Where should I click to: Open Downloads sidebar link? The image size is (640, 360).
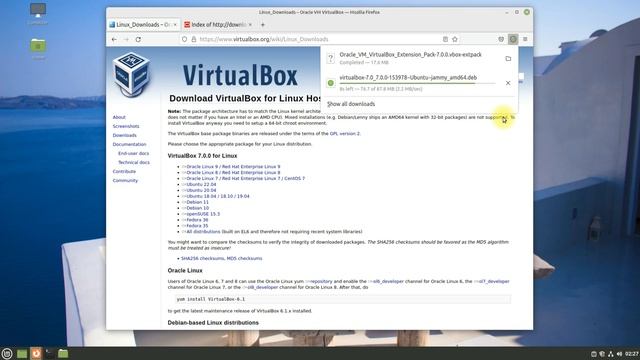[124, 135]
